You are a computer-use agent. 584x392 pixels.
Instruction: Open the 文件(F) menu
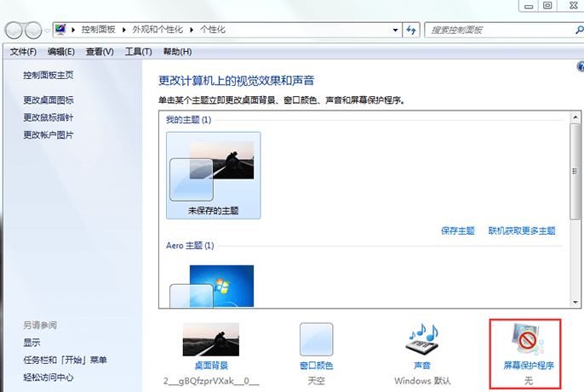23,52
